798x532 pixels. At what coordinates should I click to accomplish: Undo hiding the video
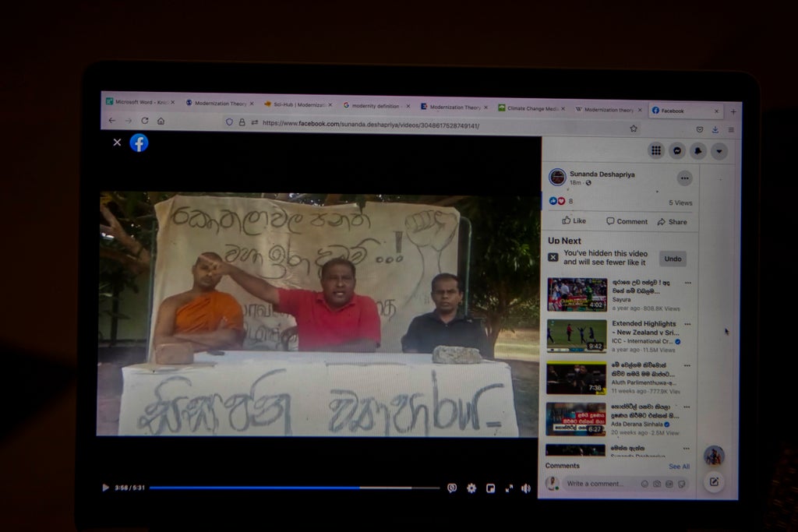pos(673,259)
